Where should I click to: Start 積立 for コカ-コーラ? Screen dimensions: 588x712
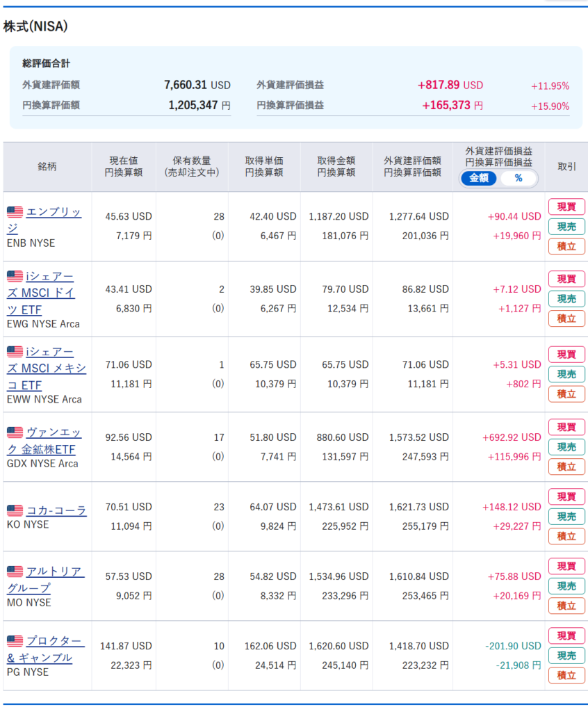[566, 536]
